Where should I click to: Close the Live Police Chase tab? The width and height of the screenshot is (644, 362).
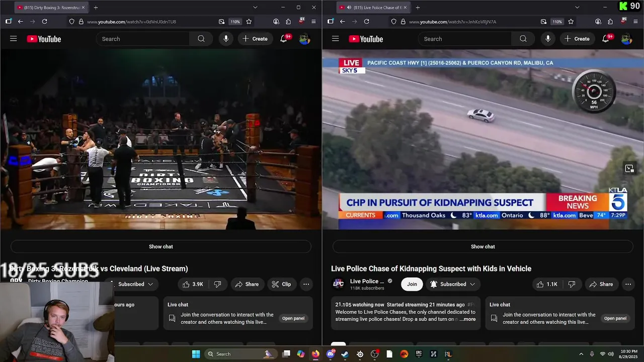(405, 8)
